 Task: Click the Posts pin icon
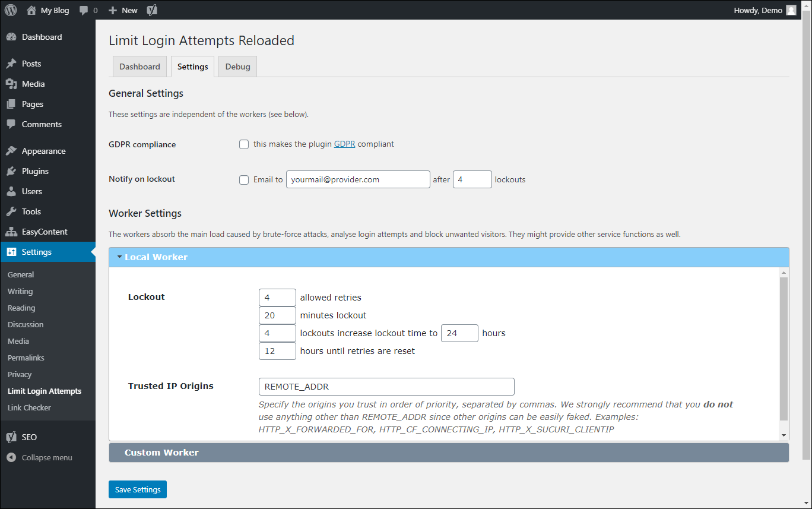click(11, 64)
